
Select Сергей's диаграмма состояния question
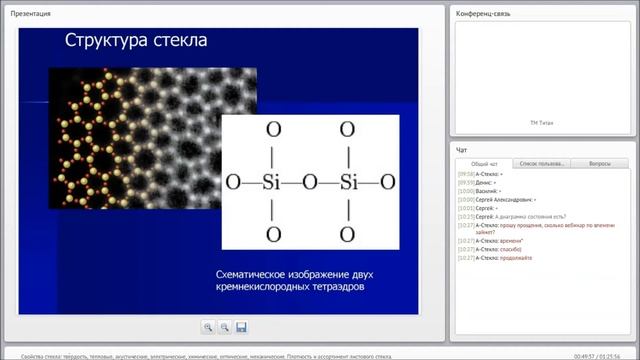512,217
